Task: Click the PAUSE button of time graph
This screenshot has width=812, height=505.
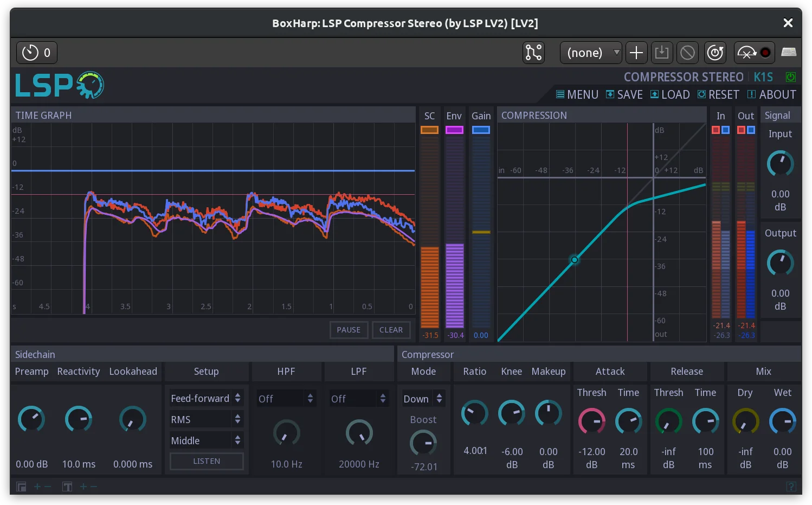Action: (349, 330)
